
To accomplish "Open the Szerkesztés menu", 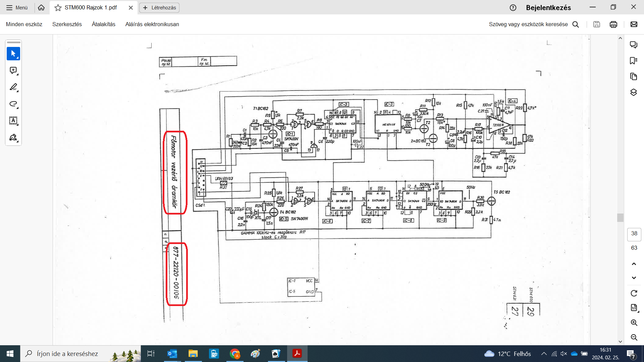I will (x=67, y=24).
